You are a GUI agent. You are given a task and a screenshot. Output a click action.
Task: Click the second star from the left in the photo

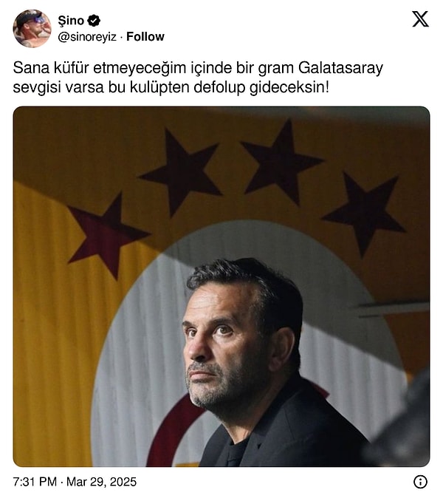click(182, 174)
